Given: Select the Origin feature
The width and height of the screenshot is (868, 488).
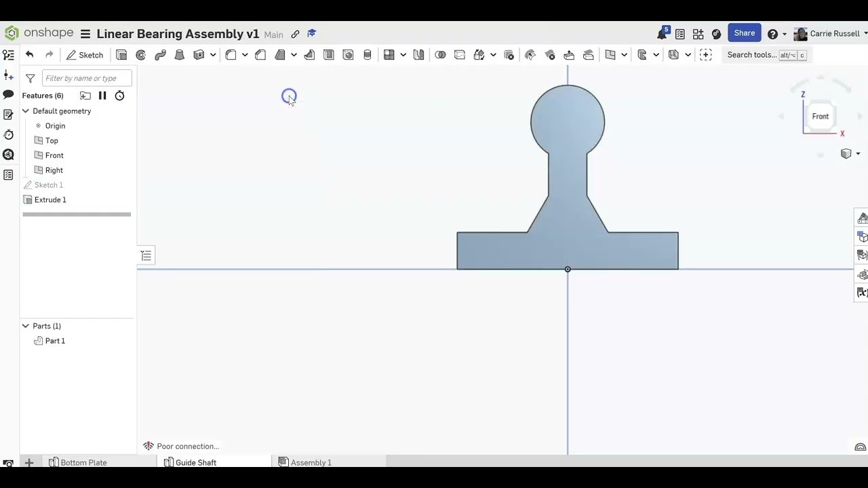Looking at the screenshot, I should click(55, 126).
